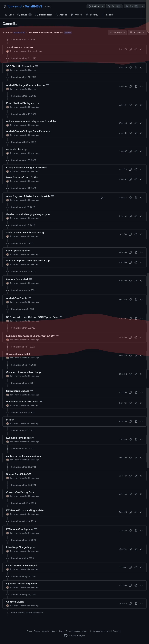Open the Shutdown SOC Save Fix commit
Screen dimensions: 149x644
(19, 48)
